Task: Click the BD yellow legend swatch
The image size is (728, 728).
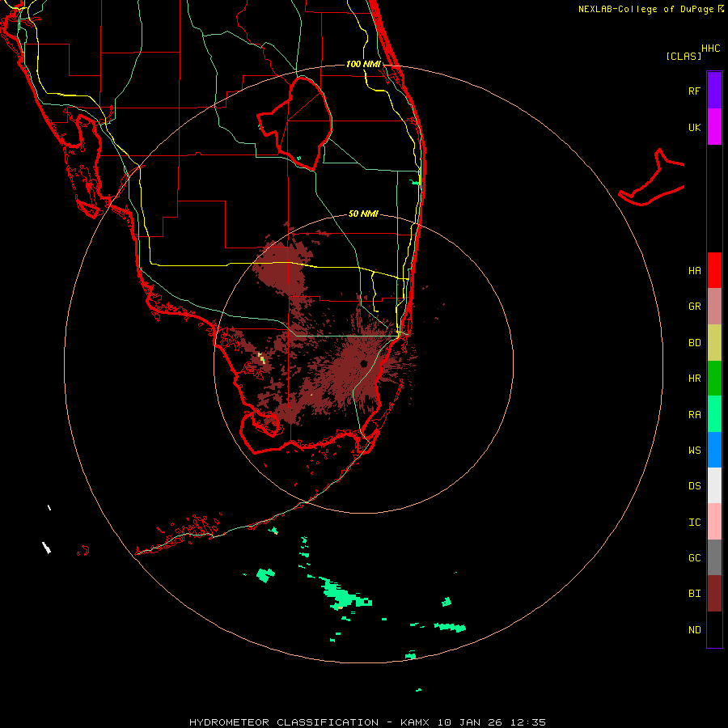Action: click(x=714, y=342)
